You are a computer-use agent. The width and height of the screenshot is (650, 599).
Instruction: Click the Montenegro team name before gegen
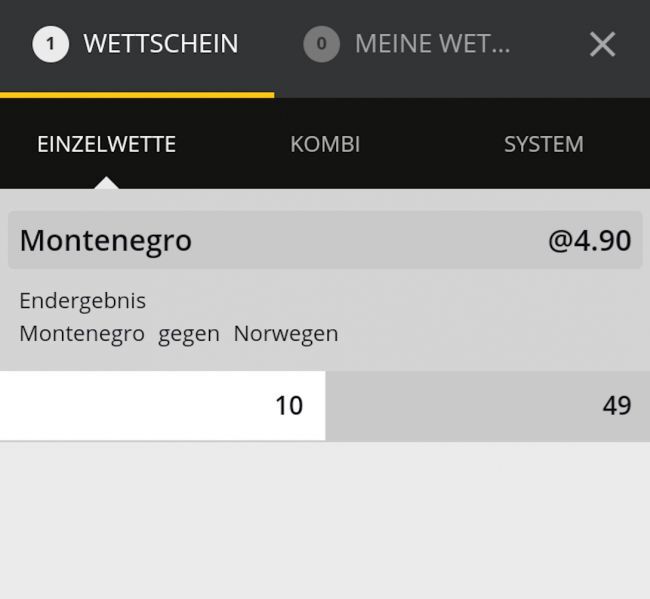click(x=81, y=333)
